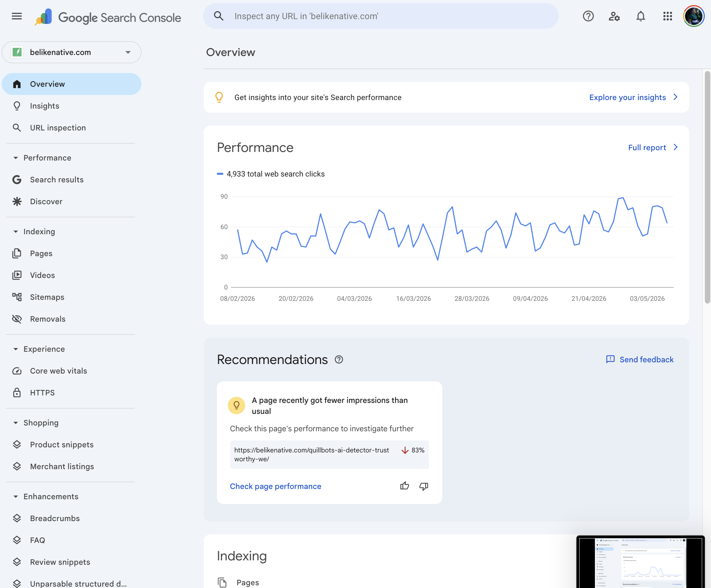Open Product snippets report

pyautogui.click(x=72, y=445)
